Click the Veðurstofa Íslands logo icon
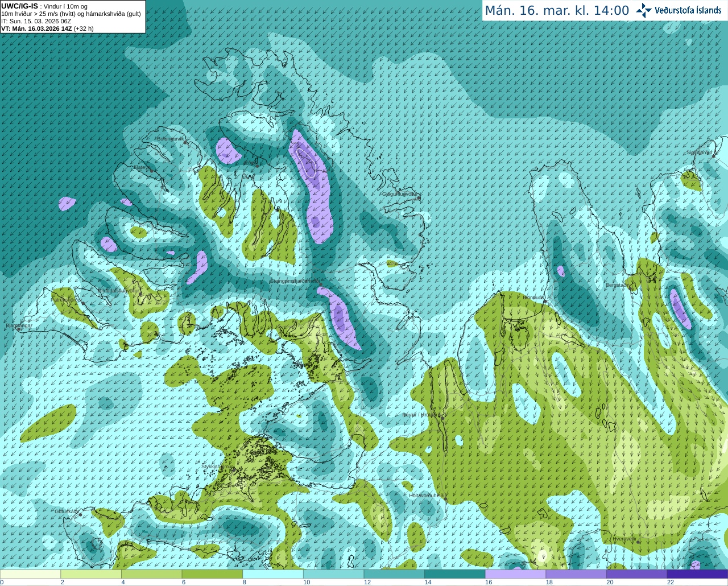Image resolution: width=728 pixels, height=586 pixels. (x=644, y=10)
